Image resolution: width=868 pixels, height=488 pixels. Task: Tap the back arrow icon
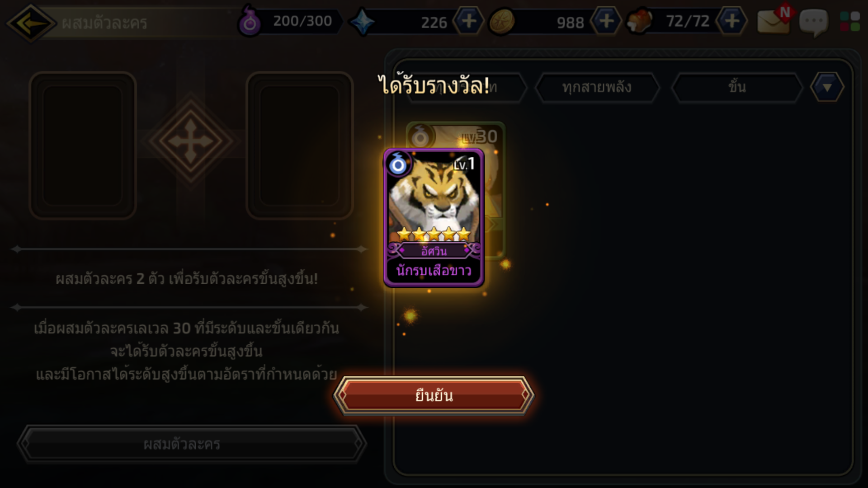(x=31, y=23)
